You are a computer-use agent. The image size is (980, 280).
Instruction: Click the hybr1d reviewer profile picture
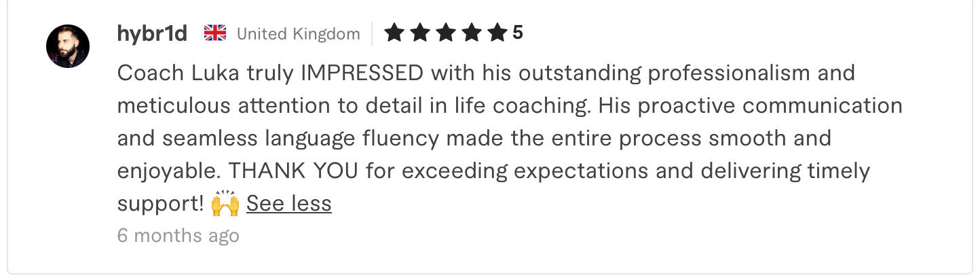[68, 46]
